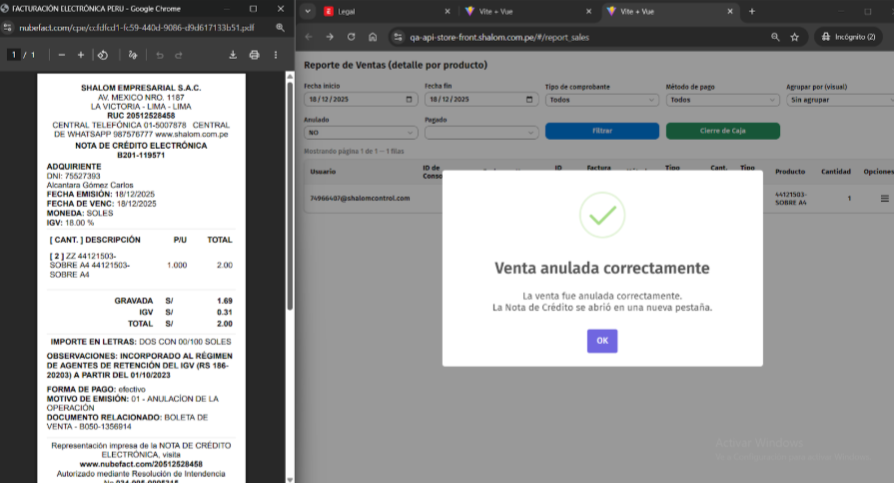The height and width of the screenshot is (483, 894).
Task: Open the row options hamburger menu
Action: [x=884, y=198]
